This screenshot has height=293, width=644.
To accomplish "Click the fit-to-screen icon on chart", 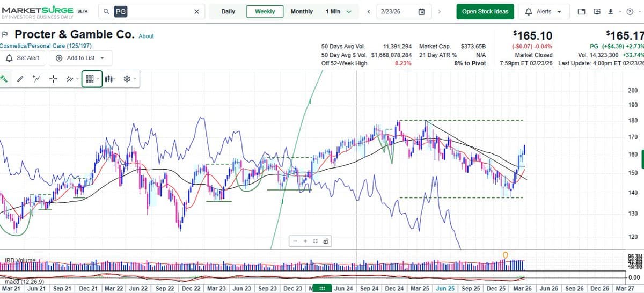I will [316, 241].
